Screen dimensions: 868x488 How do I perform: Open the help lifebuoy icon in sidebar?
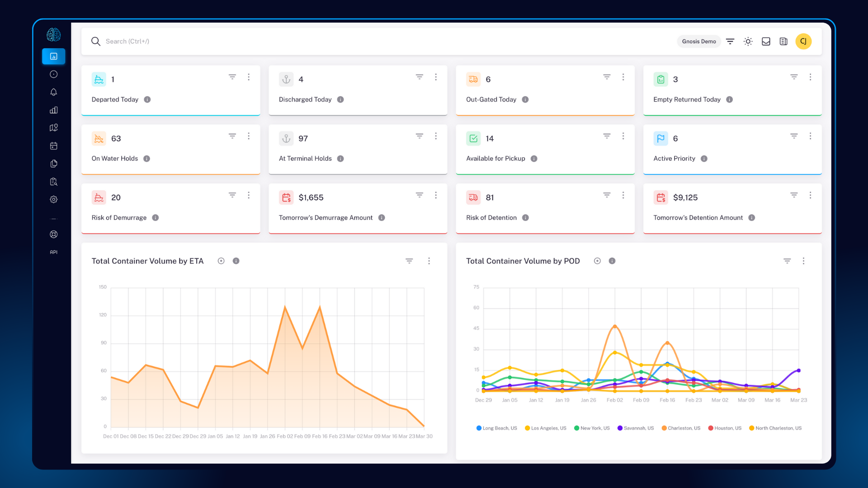pos(53,235)
